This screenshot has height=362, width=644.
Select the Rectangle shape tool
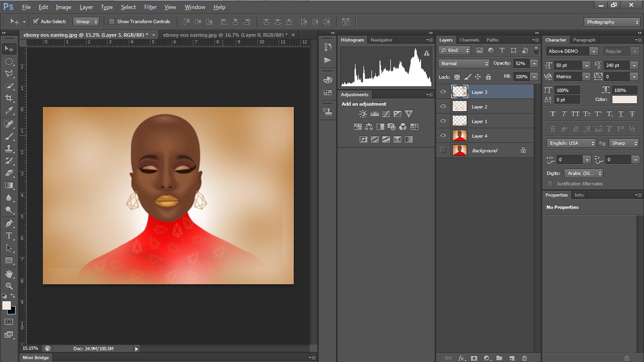pyautogui.click(x=9, y=260)
